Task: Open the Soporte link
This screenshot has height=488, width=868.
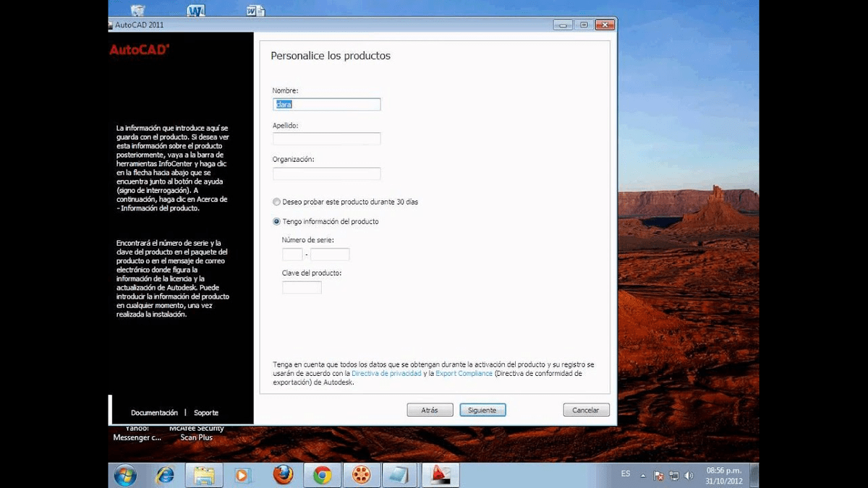Action: pyautogui.click(x=206, y=413)
